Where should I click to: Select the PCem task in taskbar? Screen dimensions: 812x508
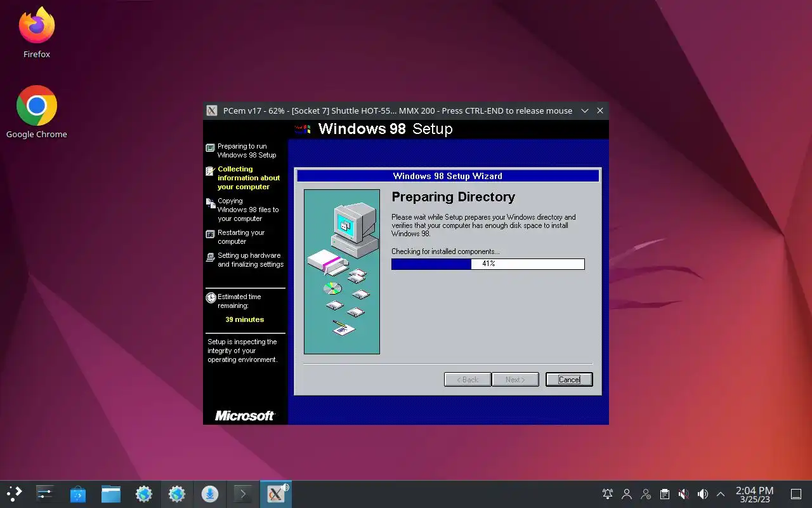(x=276, y=493)
